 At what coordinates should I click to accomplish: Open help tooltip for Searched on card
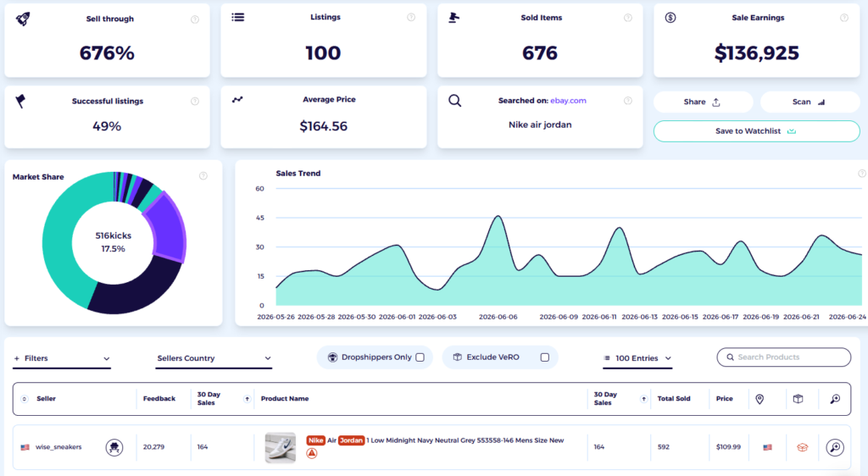coord(628,101)
